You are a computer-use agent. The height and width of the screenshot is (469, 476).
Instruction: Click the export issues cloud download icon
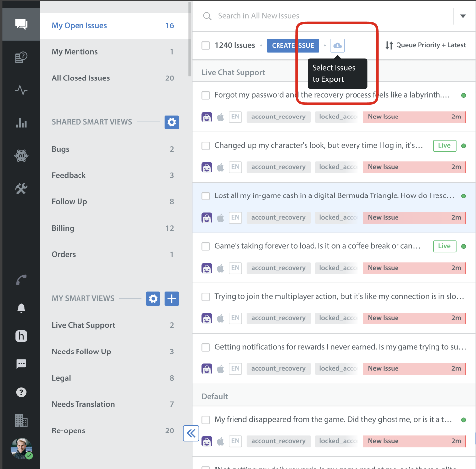coord(337,45)
